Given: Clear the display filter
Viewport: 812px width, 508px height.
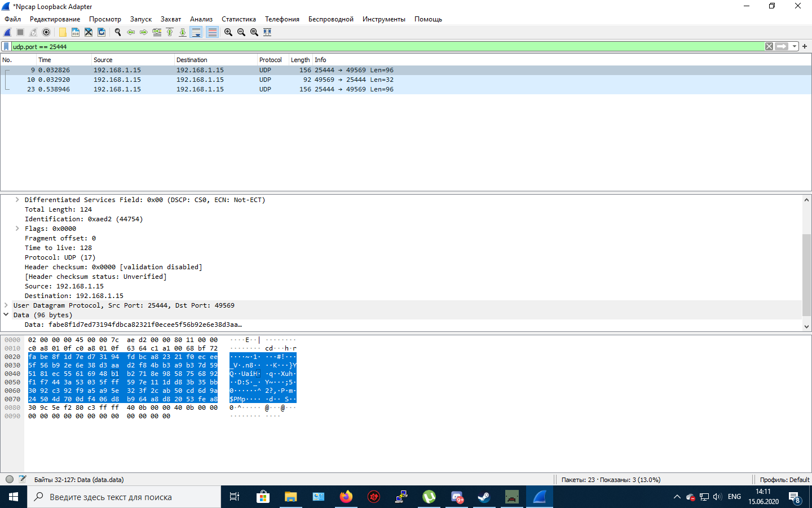Looking at the screenshot, I should click(769, 46).
